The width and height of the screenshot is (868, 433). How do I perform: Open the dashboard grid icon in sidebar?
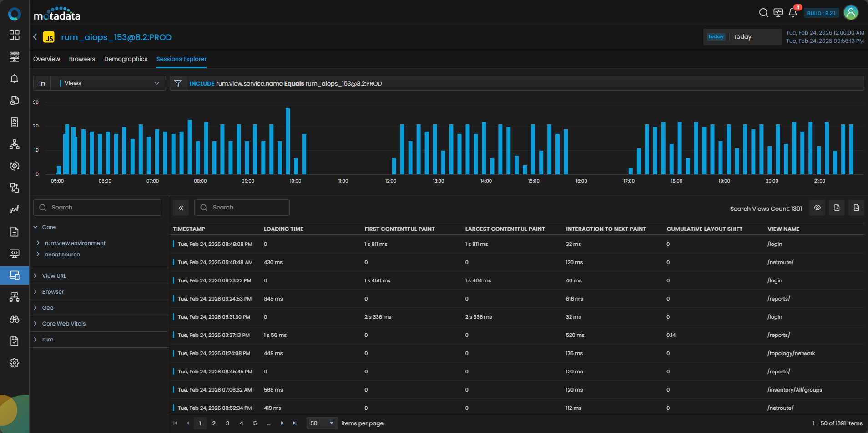point(15,35)
